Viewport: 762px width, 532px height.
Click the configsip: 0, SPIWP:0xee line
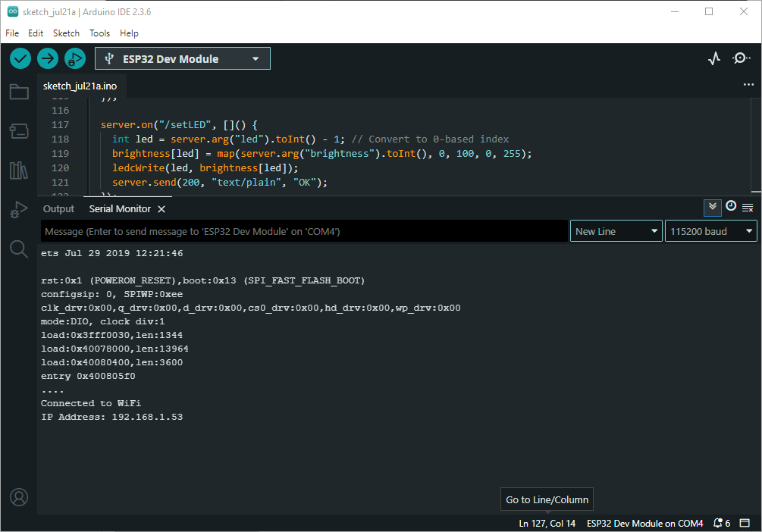111,295
